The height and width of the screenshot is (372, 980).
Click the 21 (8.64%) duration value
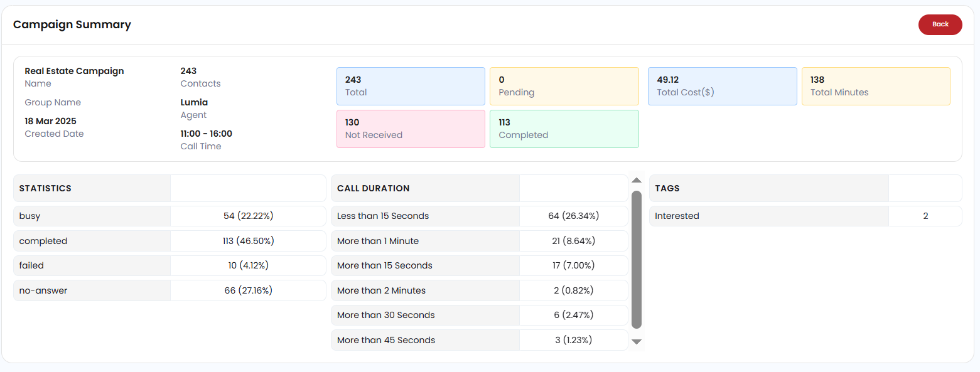click(x=574, y=241)
